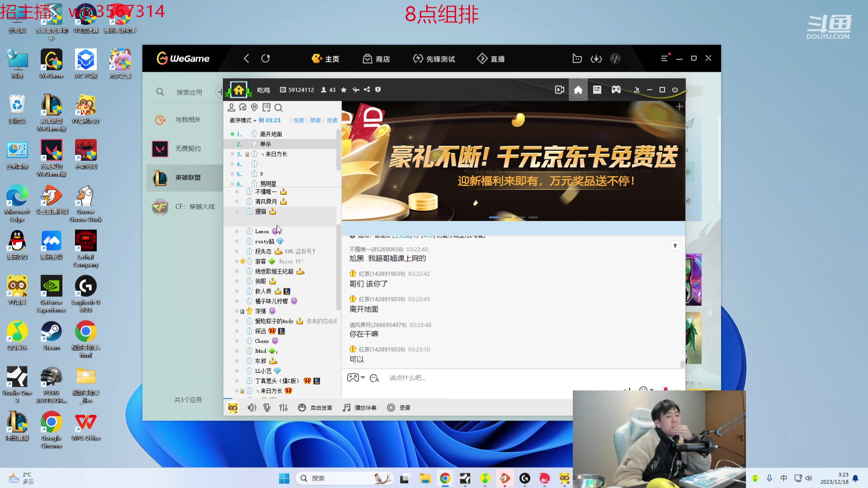The image size is (868, 488).
Task: Open the WeGame download manager icon
Action: coord(596,59)
